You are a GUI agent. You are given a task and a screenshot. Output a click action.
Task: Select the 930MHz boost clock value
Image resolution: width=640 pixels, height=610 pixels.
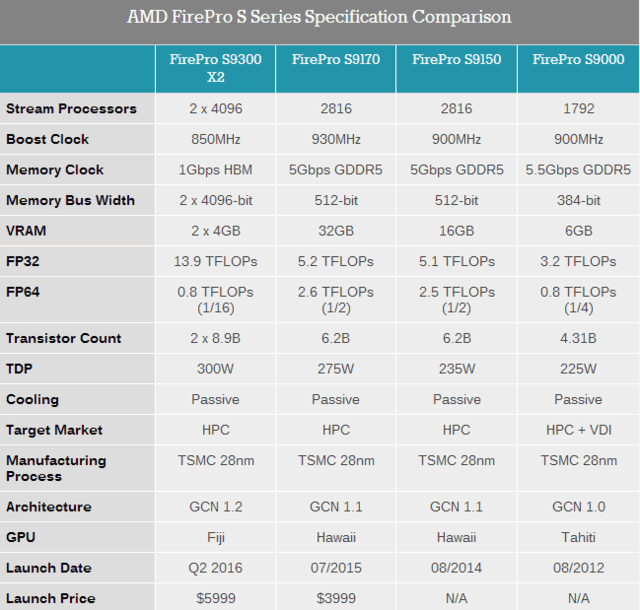[x=335, y=139]
